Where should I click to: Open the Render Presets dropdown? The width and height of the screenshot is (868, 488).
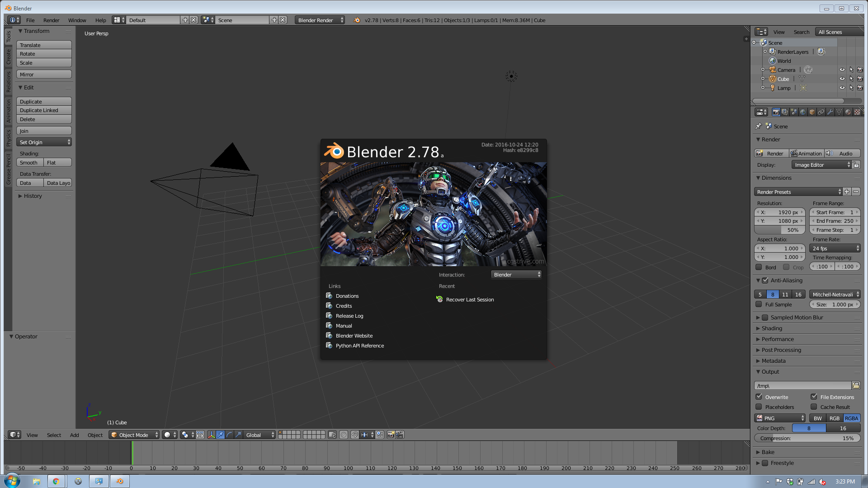pos(798,192)
